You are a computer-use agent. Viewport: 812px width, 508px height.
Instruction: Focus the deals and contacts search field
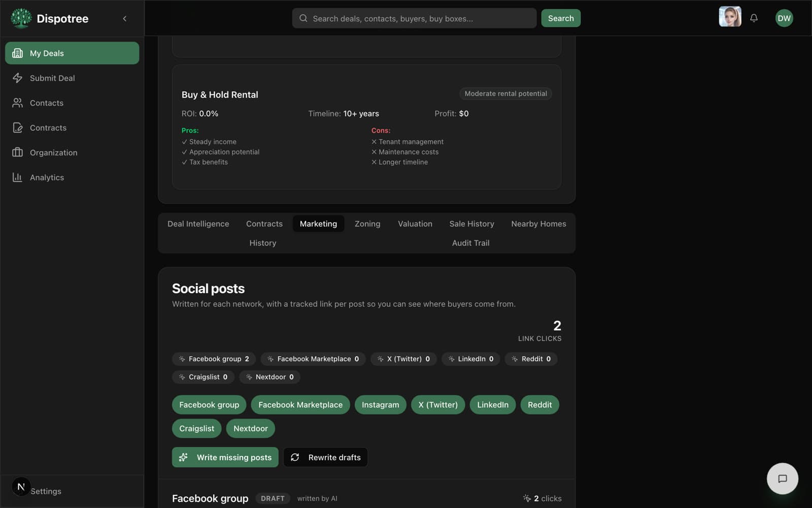tap(414, 18)
